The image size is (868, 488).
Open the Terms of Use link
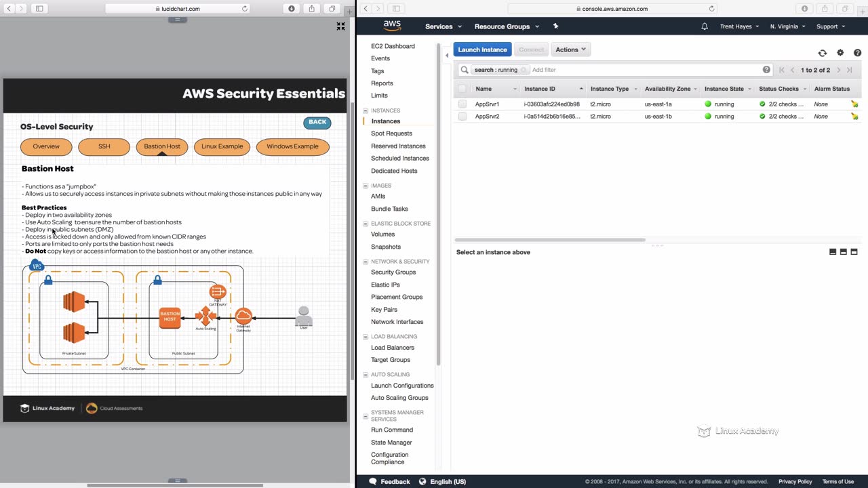838,482
